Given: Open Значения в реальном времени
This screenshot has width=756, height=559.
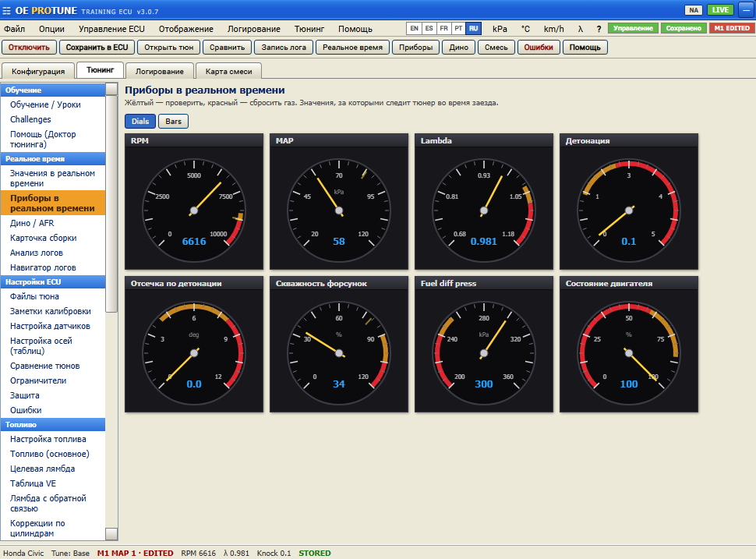Looking at the screenshot, I should click(x=52, y=179).
